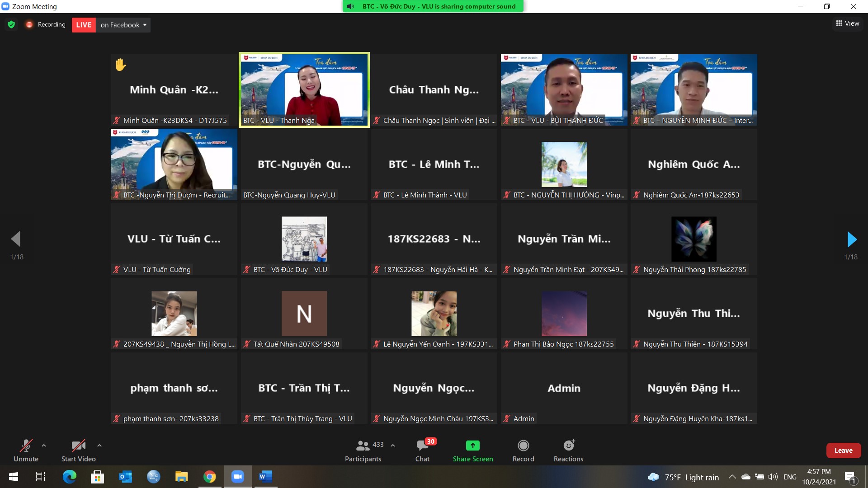Click the green encryption shield icon

coord(11,25)
